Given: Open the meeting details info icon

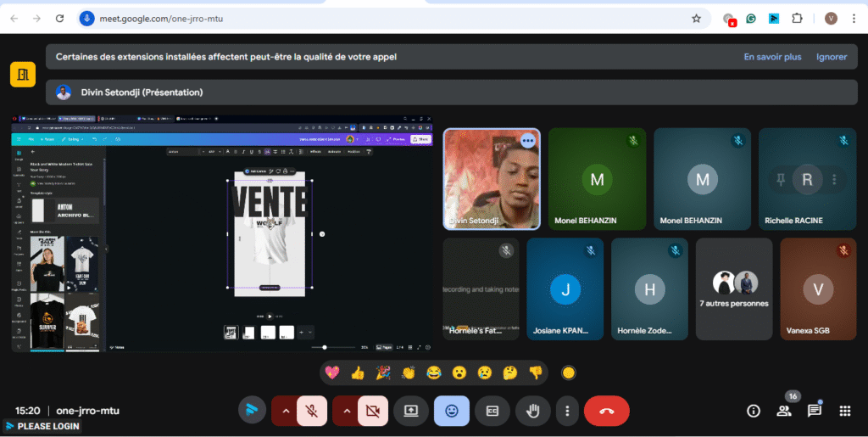Looking at the screenshot, I should (753, 411).
